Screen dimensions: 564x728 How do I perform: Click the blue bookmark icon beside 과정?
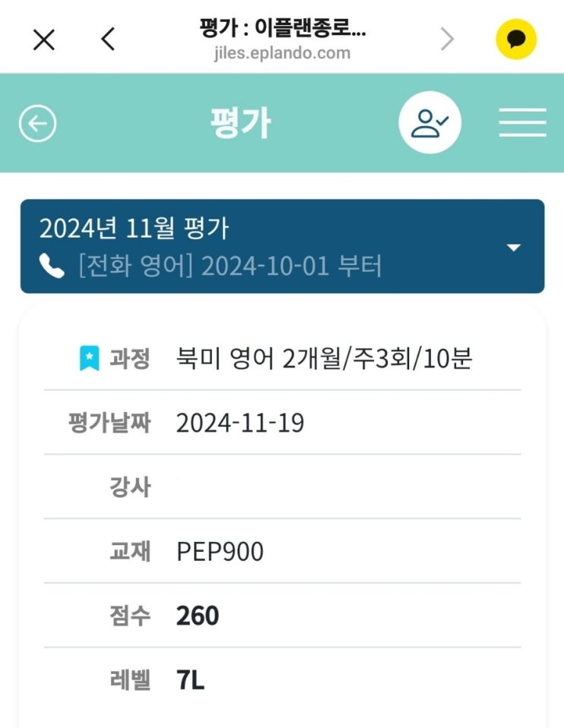[90, 358]
